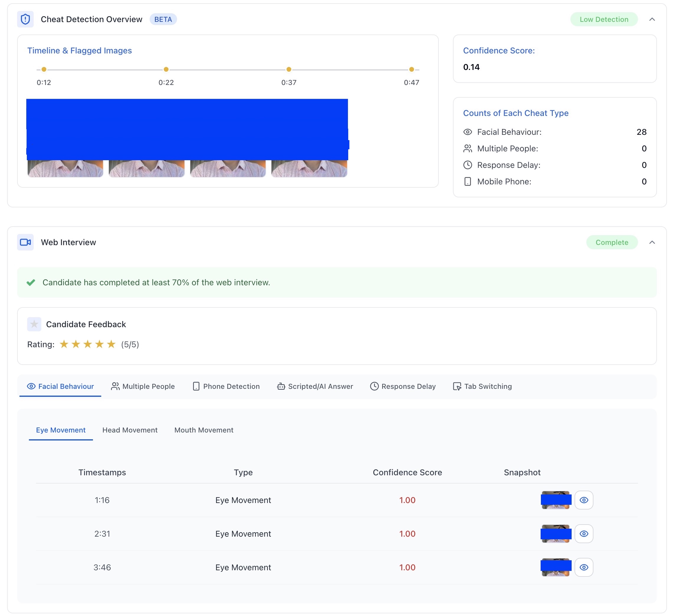
Task: Click the green checkmark in completion banner
Action: point(31,282)
